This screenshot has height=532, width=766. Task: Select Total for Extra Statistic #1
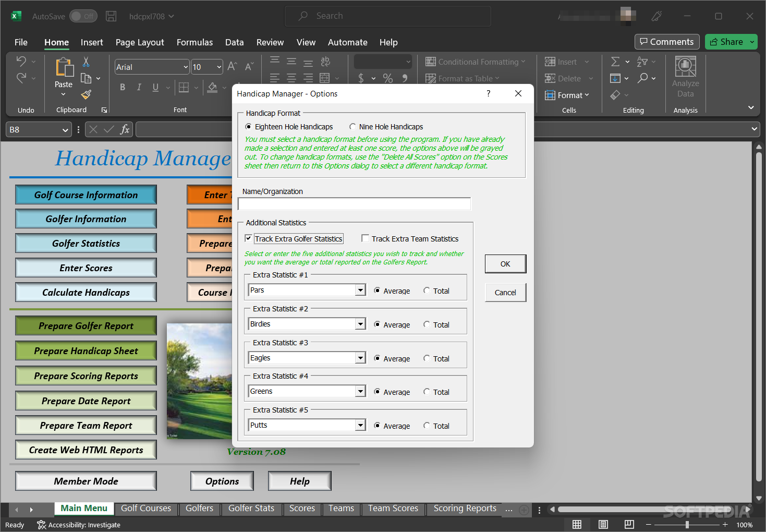427,291
